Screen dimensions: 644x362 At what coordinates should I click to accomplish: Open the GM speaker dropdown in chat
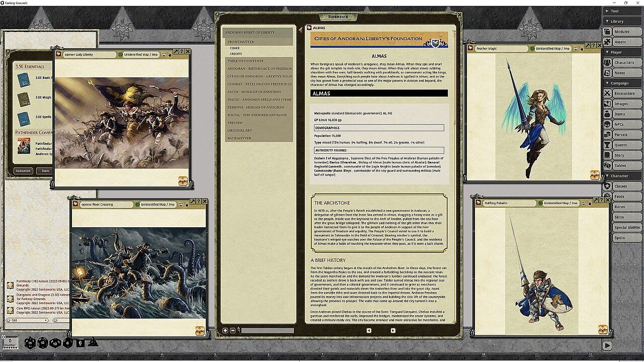click(x=27, y=320)
